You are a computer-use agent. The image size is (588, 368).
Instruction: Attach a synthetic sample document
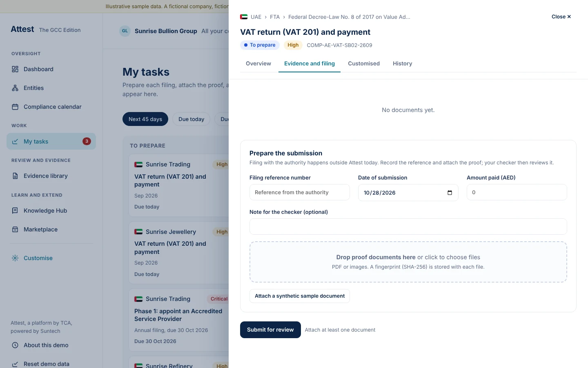pyautogui.click(x=300, y=296)
